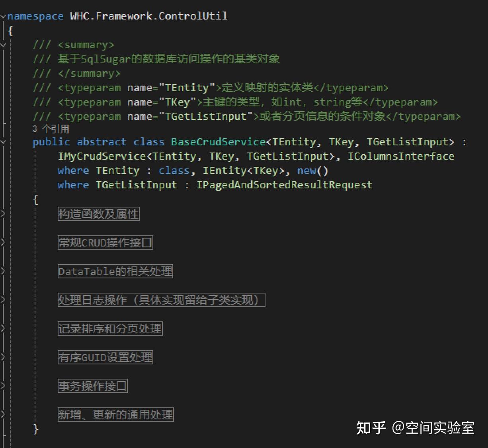
Task: Click the collapsed 常规CRUD操作接口 region box
Action: [x=105, y=243]
